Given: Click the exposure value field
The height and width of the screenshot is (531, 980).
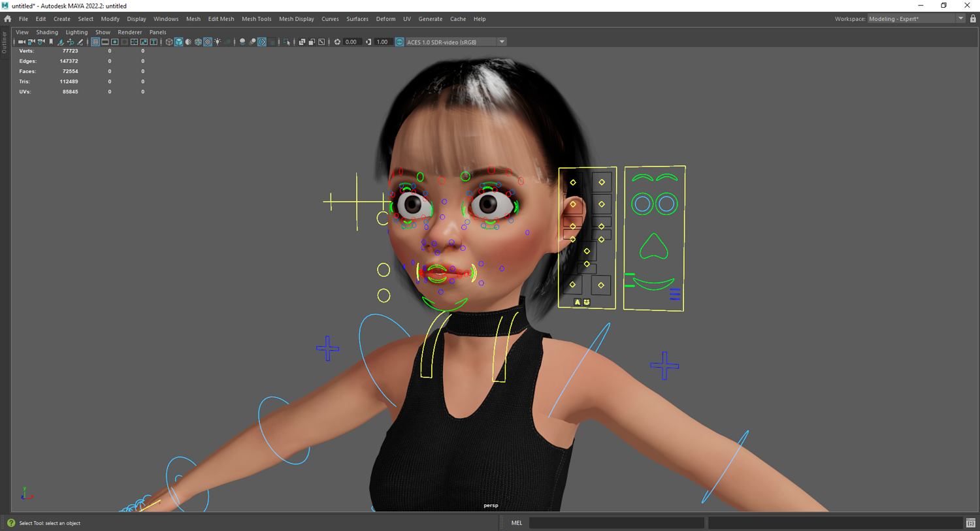Looking at the screenshot, I should 352,42.
